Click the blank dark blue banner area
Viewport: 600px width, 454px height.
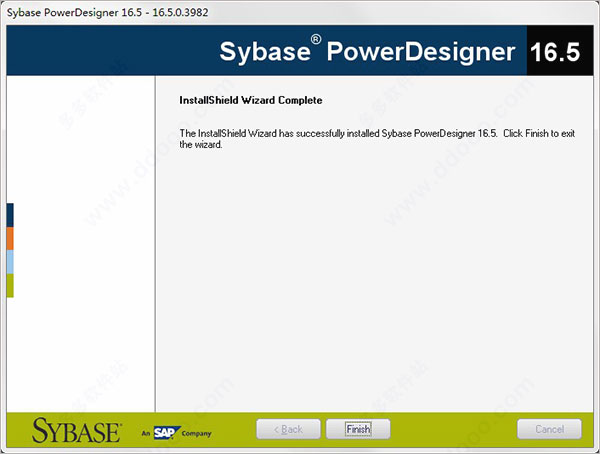point(111,51)
